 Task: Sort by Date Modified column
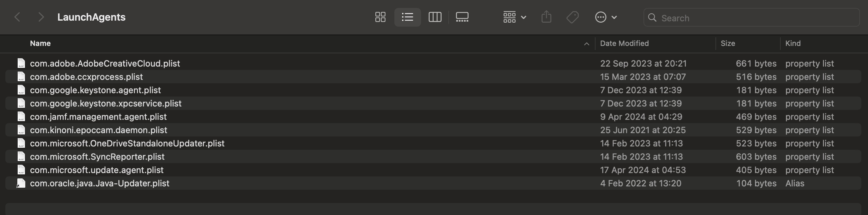click(x=624, y=43)
